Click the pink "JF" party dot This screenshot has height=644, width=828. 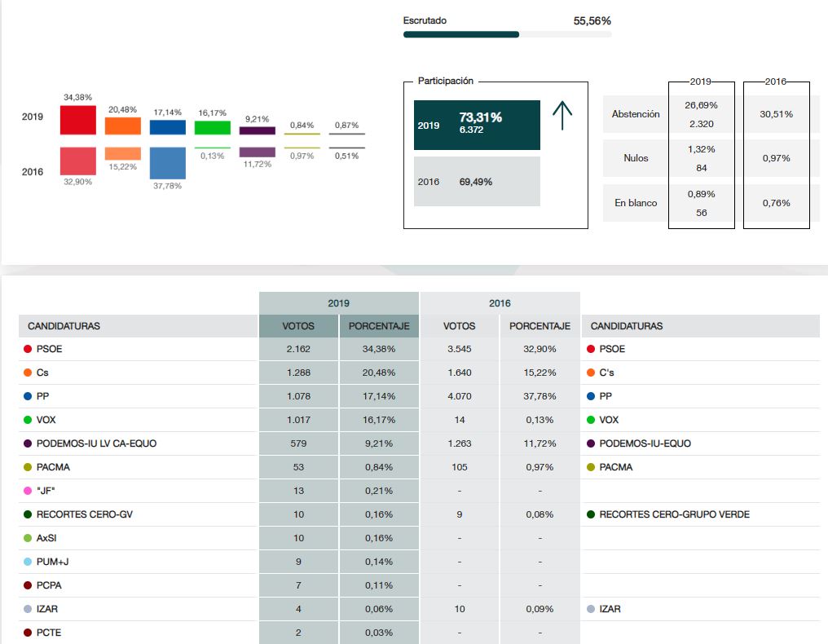coord(29,491)
